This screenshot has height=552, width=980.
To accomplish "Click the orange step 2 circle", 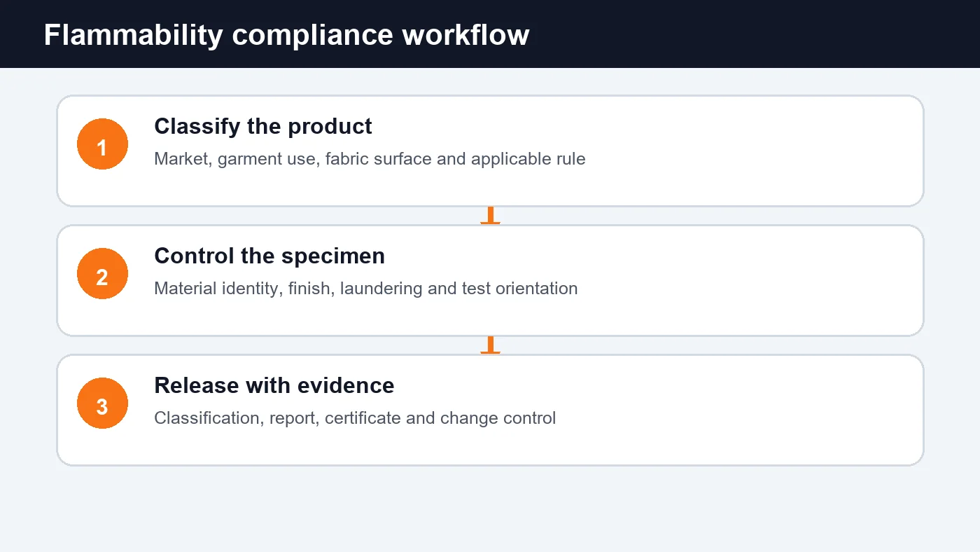I will [102, 273].
